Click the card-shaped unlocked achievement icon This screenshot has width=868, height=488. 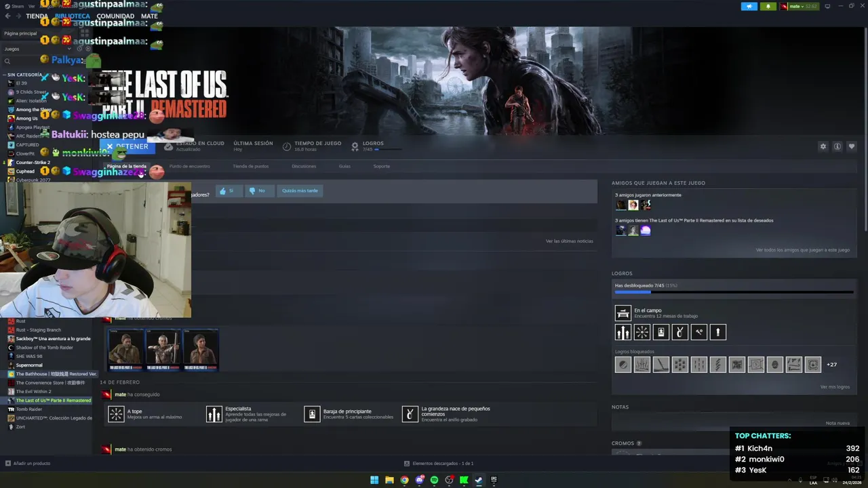pyautogui.click(x=660, y=332)
